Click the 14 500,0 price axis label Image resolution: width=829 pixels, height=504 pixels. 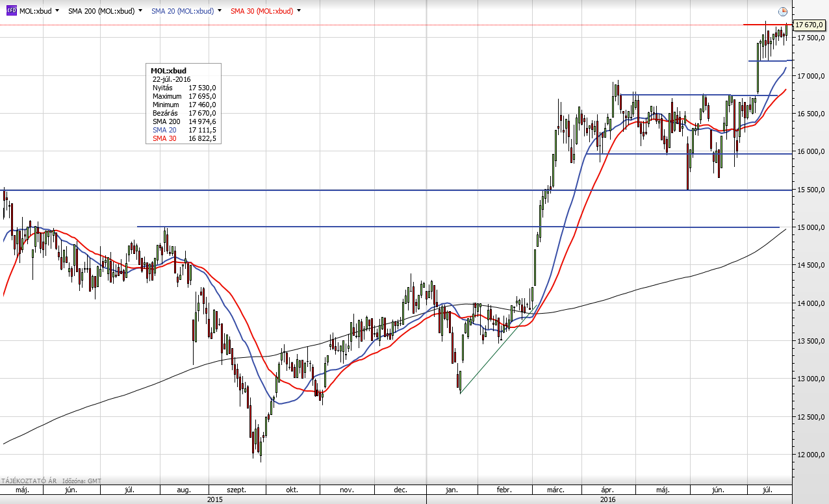click(811, 265)
